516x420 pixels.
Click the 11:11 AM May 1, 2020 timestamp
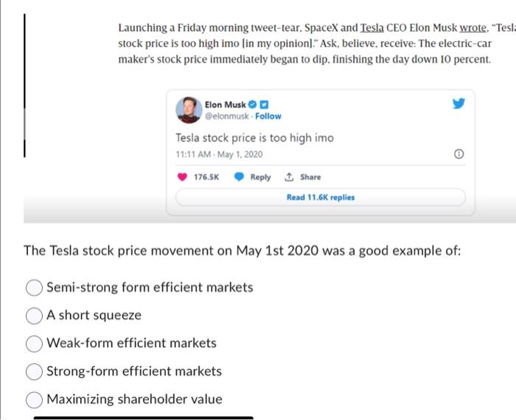219,154
